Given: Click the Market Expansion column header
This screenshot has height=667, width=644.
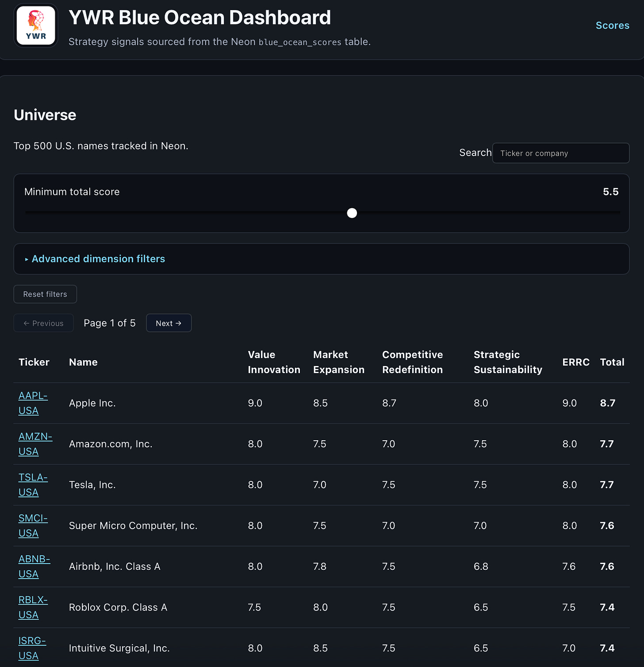Looking at the screenshot, I should 339,362.
